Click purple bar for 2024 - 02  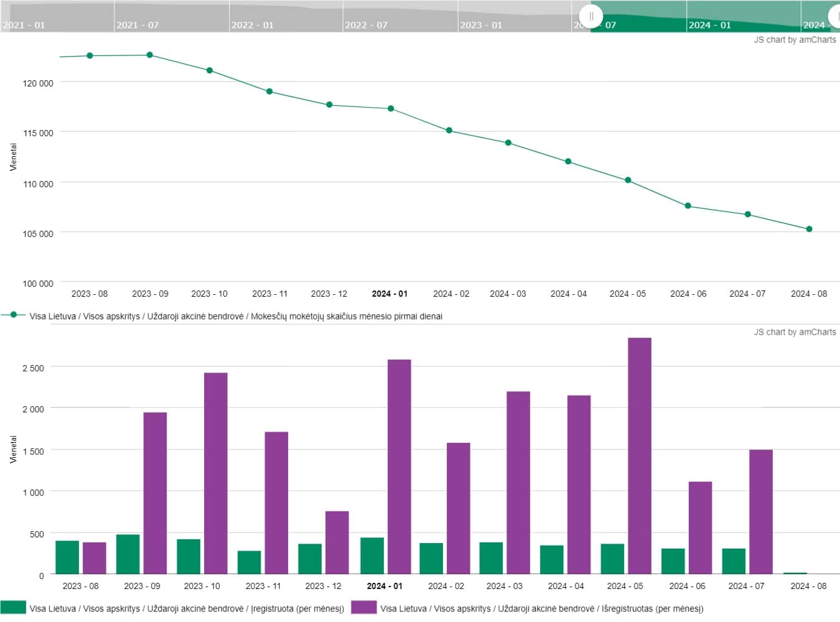pos(459,508)
